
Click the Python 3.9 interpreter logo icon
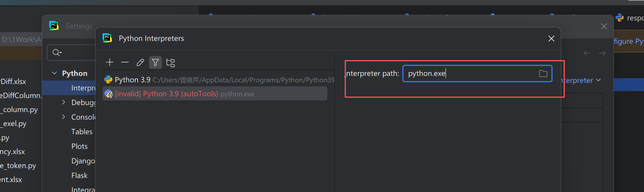pos(108,80)
